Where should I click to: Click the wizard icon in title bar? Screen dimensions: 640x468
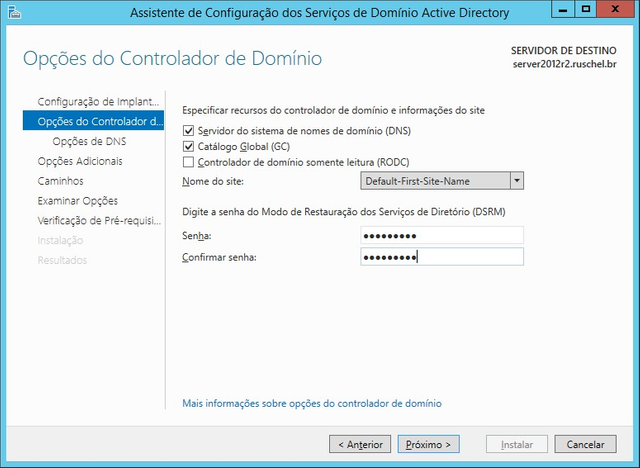[14, 12]
